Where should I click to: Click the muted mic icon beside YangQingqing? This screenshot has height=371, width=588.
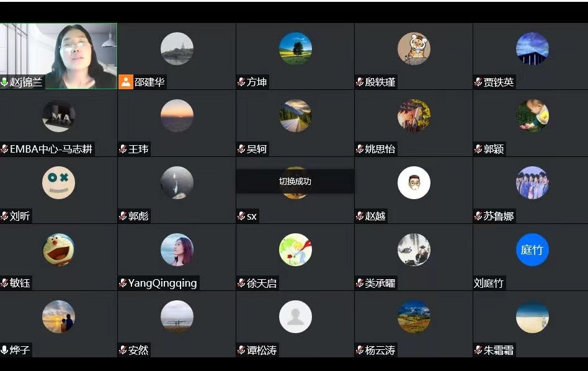(x=123, y=283)
